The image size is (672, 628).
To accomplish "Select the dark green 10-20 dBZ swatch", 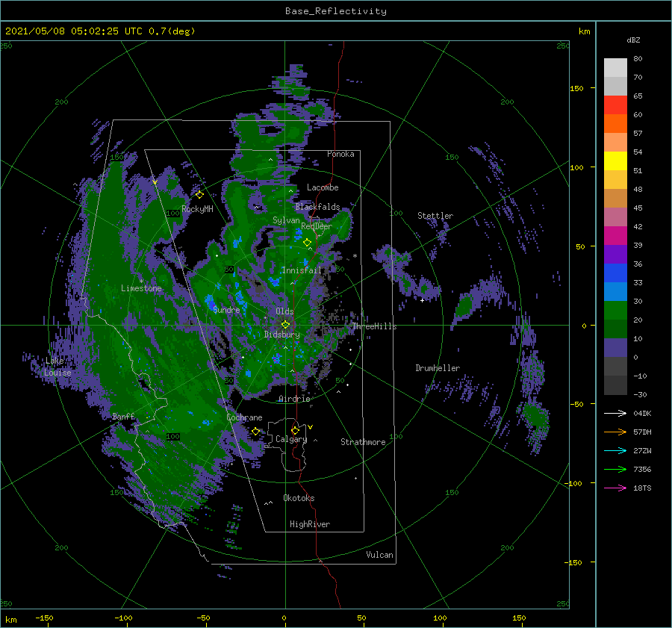I will coord(615,329).
